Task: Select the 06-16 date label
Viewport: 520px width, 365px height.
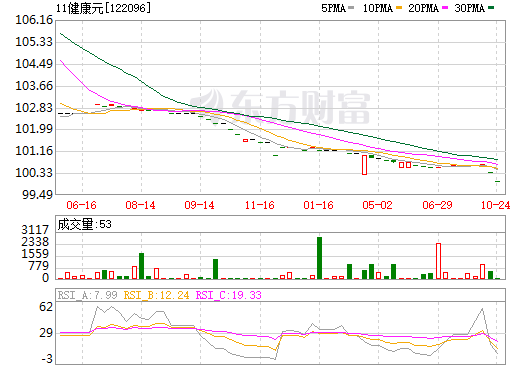Action: (82, 205)
